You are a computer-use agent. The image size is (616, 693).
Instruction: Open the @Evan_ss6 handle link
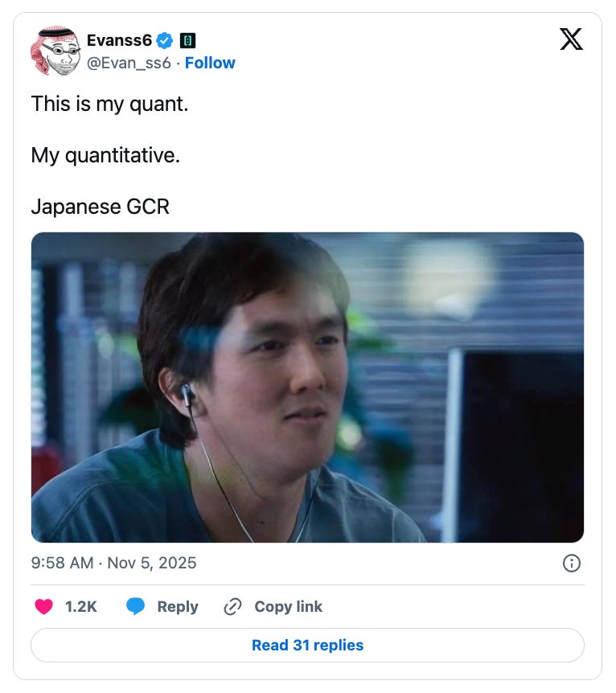(x=129, y=63)
